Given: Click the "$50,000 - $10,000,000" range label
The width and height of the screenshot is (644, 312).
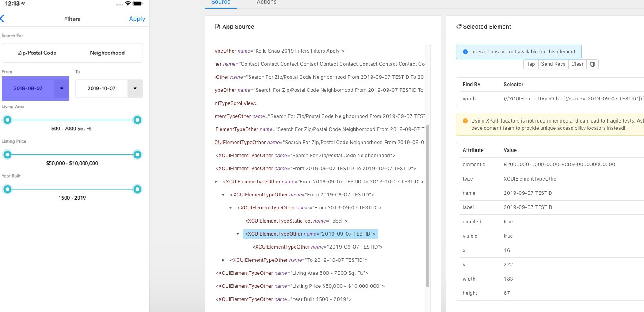Looking at the screenshot, I should tap(72, 163).
